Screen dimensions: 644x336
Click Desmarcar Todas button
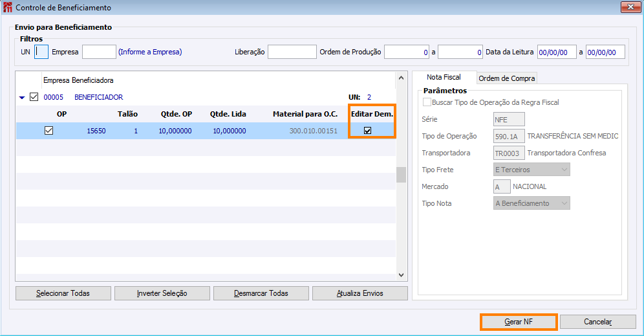pyautogui.click(x=261, y=293)
